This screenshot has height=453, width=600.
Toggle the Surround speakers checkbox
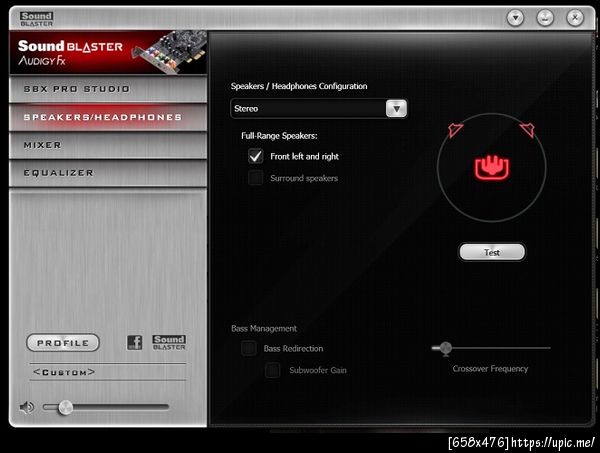pyautogui.click(x=256, y=178)
